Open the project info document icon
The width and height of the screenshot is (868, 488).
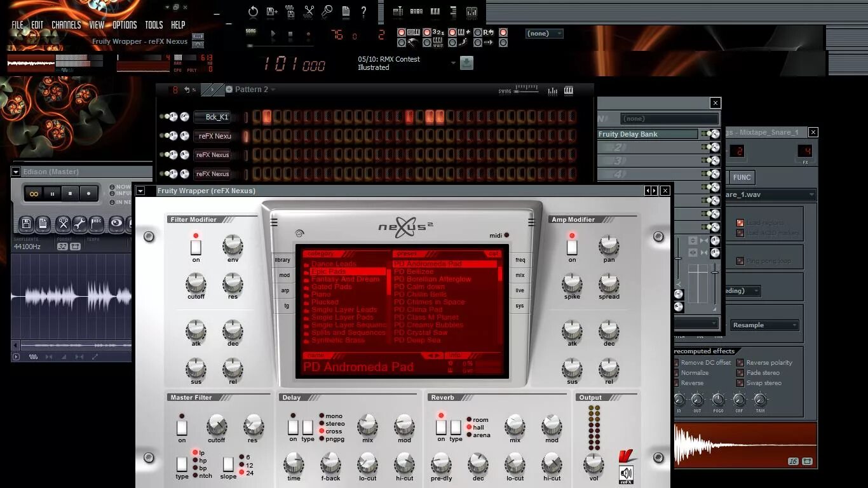(346, 11)
